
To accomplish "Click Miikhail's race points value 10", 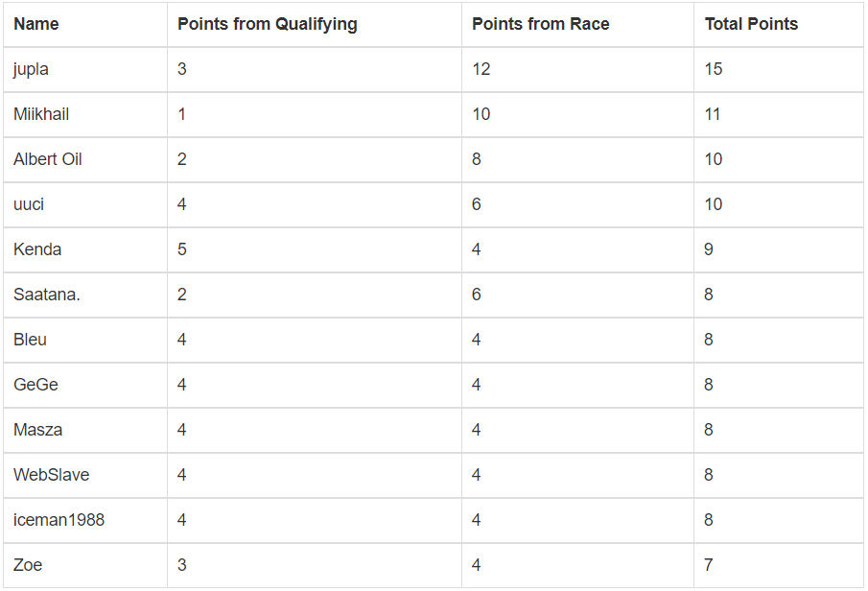I will [x=481, y=114].
